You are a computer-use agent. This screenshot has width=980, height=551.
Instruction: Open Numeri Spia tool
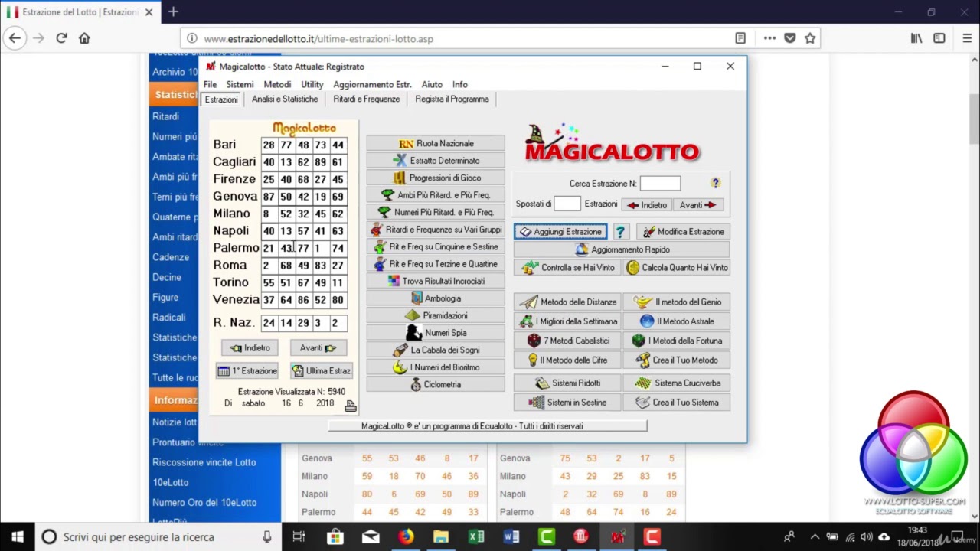click(436, 333)
